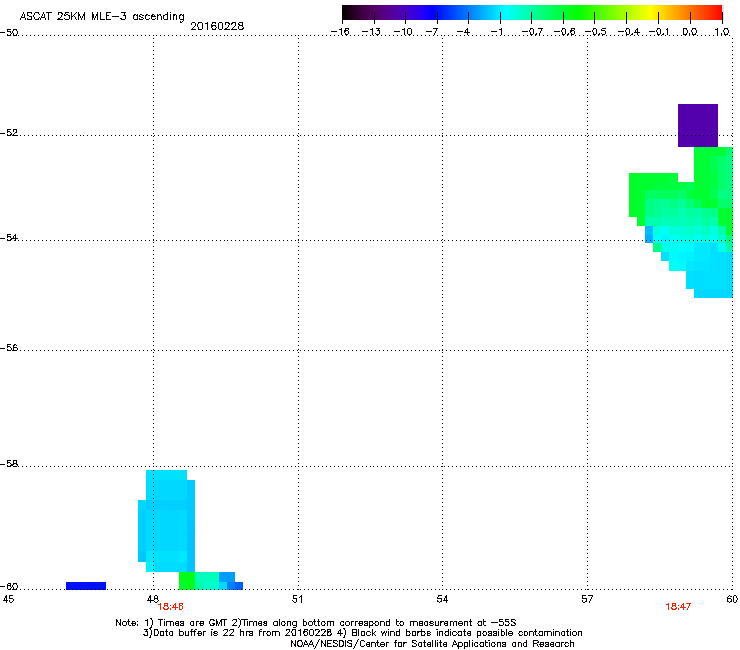This screenshot has width=740, height=650.
Task: Click the note line 'Times are GMT'
Action: (316, 623)
